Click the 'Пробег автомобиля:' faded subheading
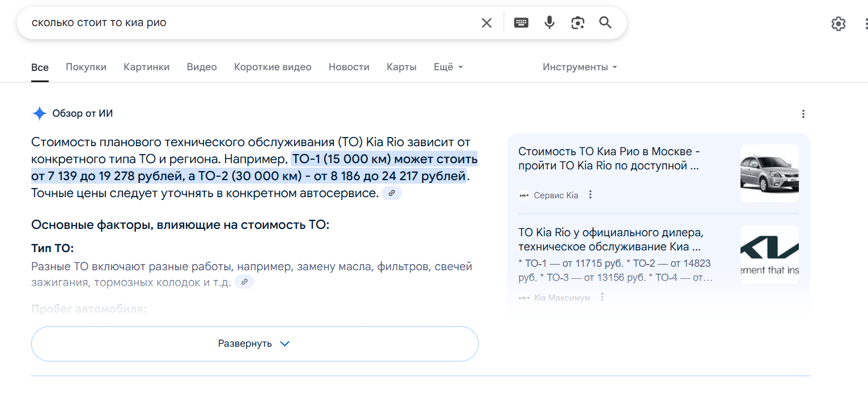868x396 pixels. click(x=89, y=309)
